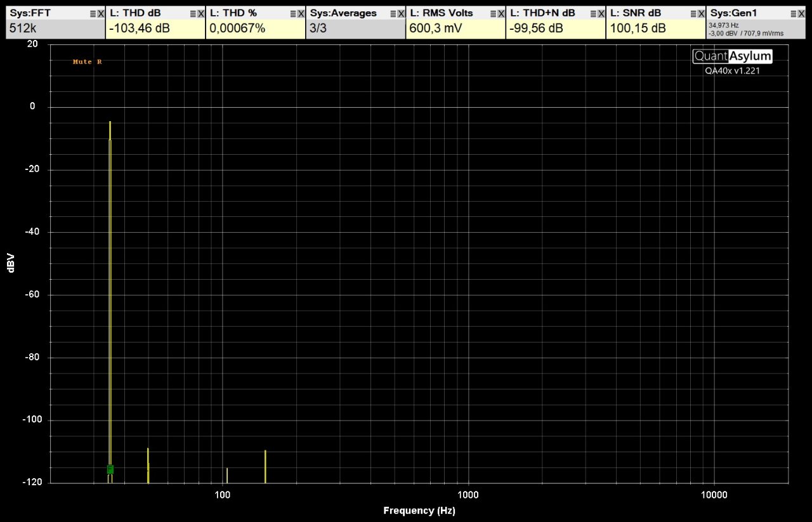
Task: Click the dBV axis label
Action: click(11, 263)
